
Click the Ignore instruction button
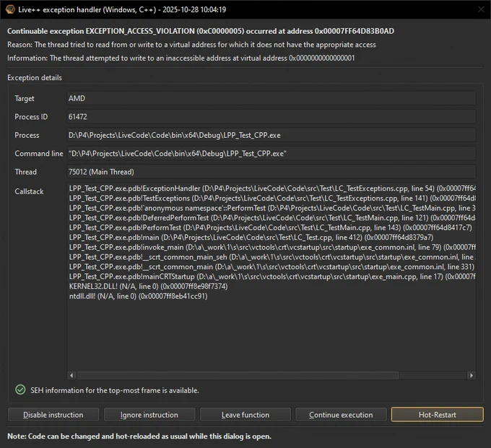[x=149, y=415]
